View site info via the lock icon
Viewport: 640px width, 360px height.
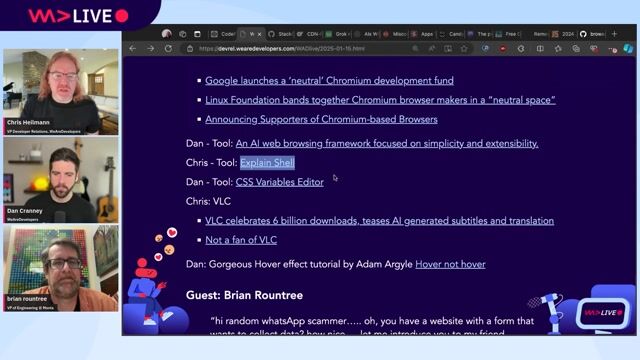pos(190,49)
